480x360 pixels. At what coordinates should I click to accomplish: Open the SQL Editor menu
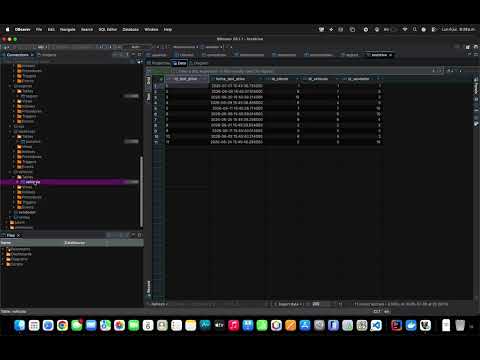pyautogui.click(x=108, y=29)
